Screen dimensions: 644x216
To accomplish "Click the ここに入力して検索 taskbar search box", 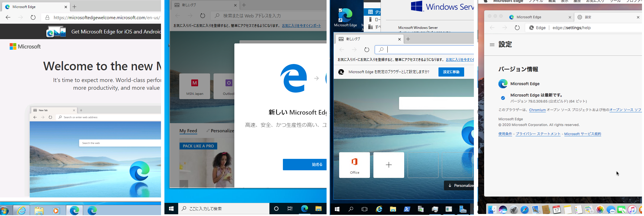I will pos(224,209).
